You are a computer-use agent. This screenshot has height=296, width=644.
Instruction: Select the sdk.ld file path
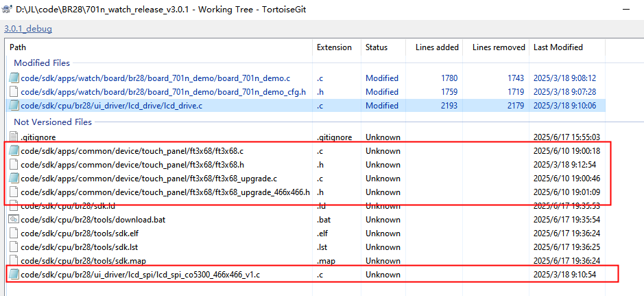(68, 206)
